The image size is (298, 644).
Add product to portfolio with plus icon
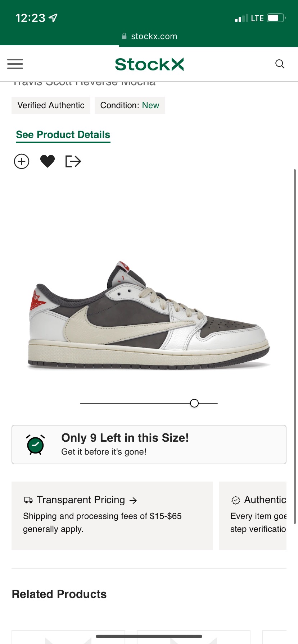coord(22,161)
